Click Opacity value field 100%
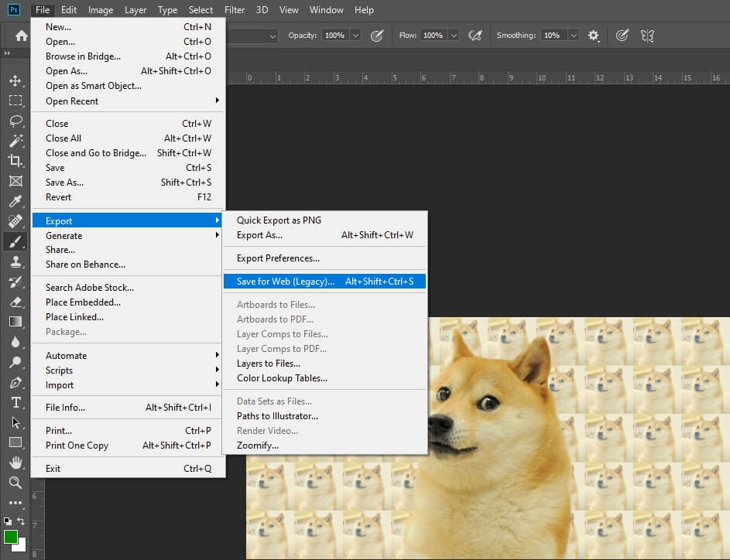730x560 pixels. (x=335, y=36)
